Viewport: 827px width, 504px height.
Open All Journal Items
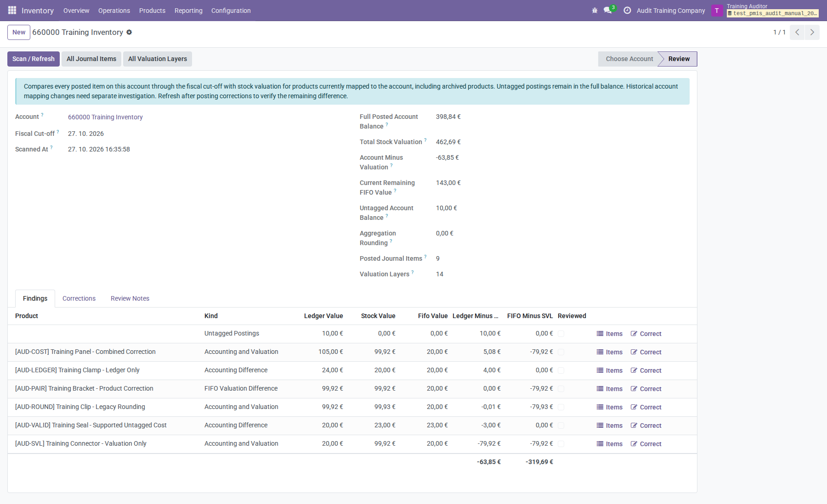click(91, 59)
